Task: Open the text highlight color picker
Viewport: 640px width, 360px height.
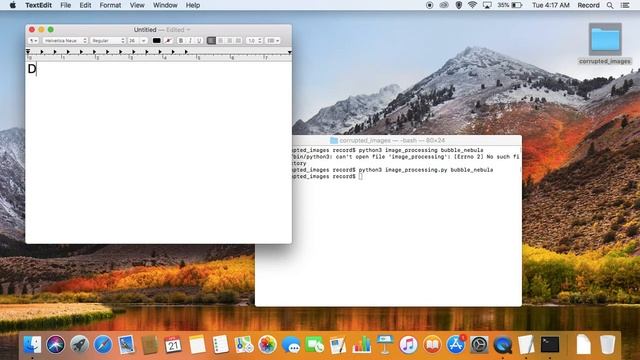Action: click(x=168, y=41)
